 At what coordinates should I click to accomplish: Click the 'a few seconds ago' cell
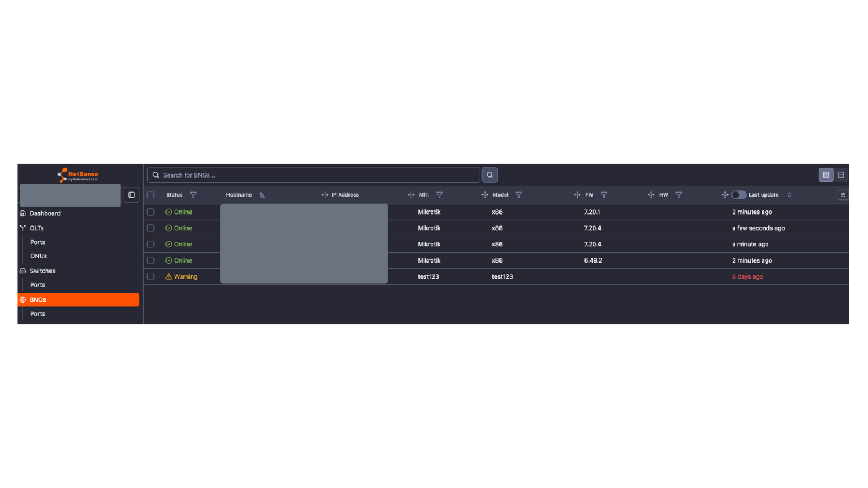tap(758, 228)
